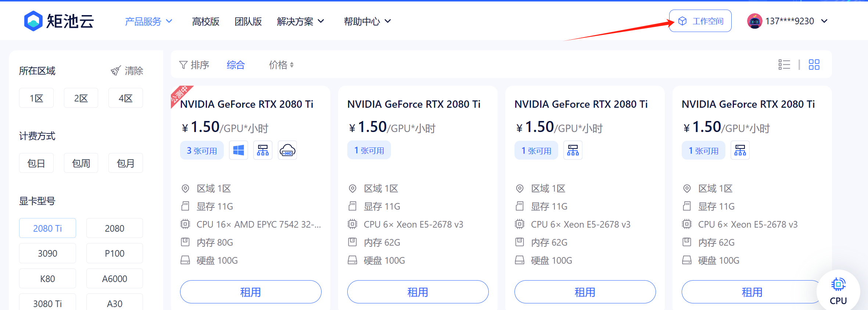
Task: Click the 1 张可用 badge on third card
Action: [536, 150]
